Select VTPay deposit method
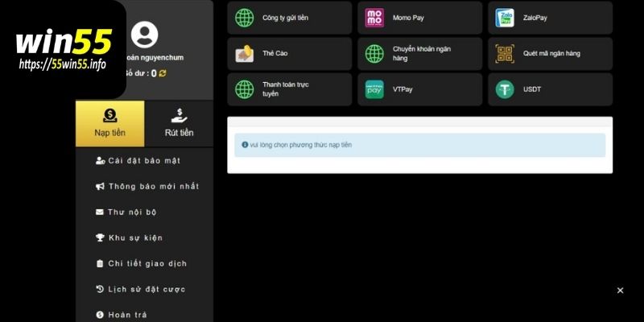This screenshot has height=322, width=644. pos(419,89)
